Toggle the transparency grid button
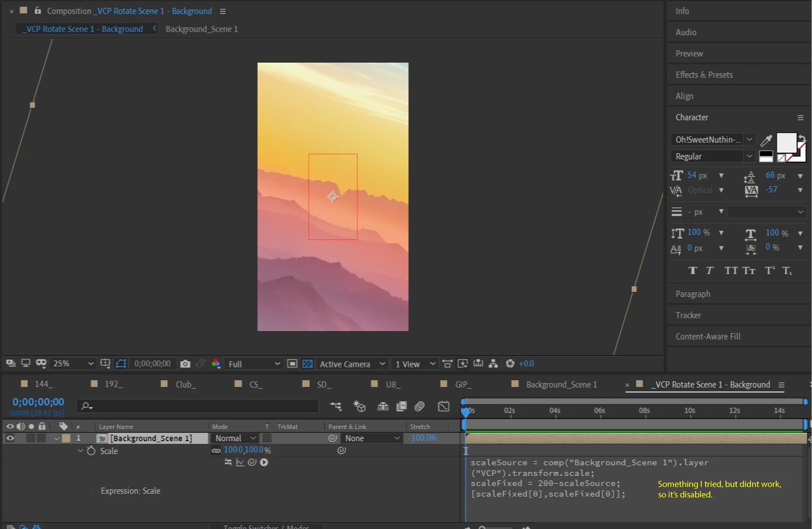 (308, 364)
